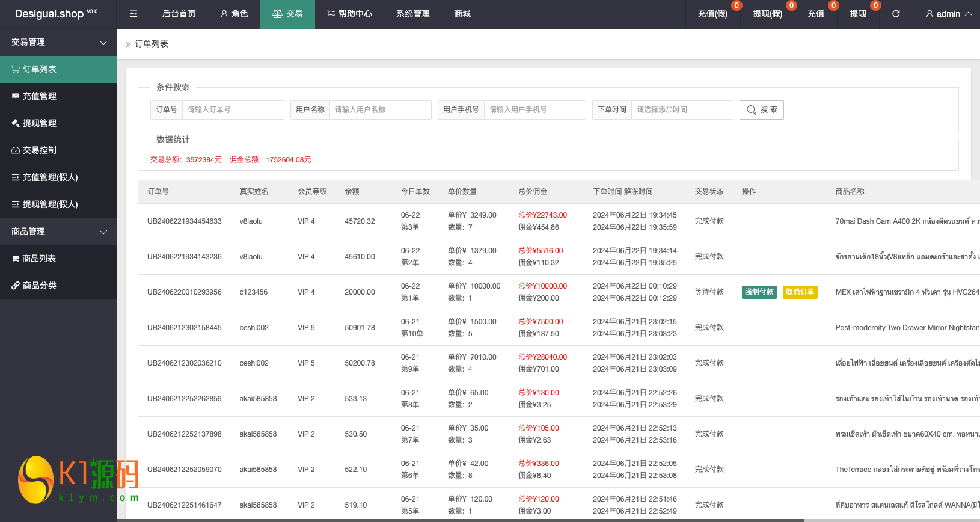Click 强制付款 for order UB2406220010293956
980x522 pixels.
759,292
